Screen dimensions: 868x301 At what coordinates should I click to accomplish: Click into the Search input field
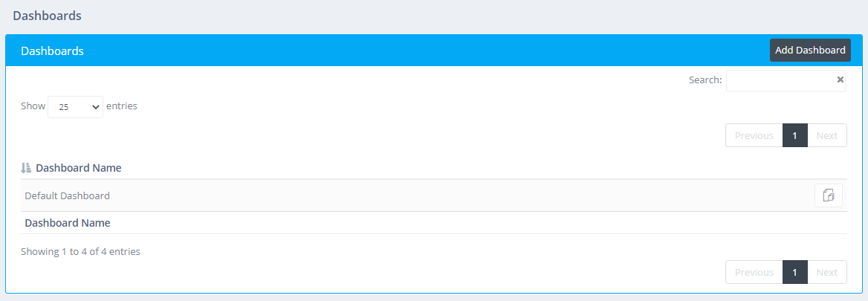[x=780, y=80]
